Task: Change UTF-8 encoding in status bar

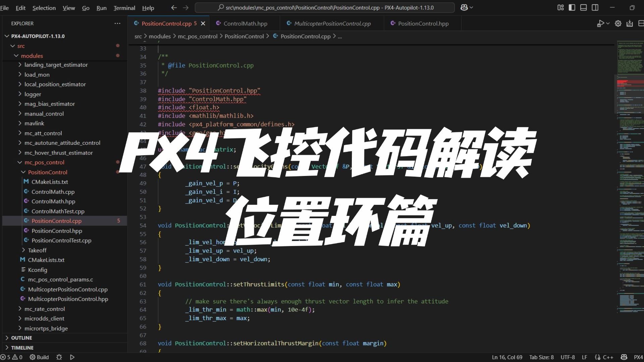Action: [x=568, y=357]
